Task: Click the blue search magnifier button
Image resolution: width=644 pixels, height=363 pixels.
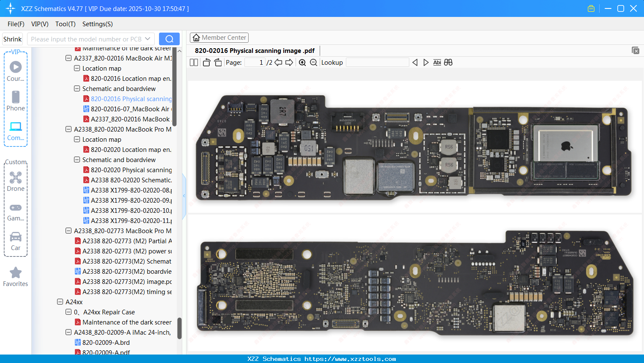Action: click(169, 39)
